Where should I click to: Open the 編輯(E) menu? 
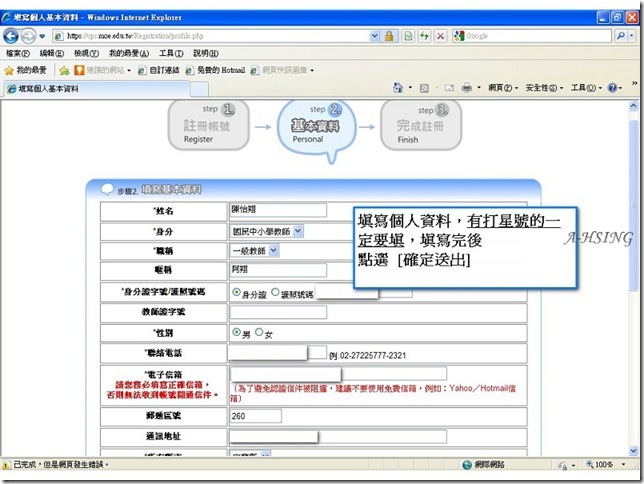(x=52, y=53)
